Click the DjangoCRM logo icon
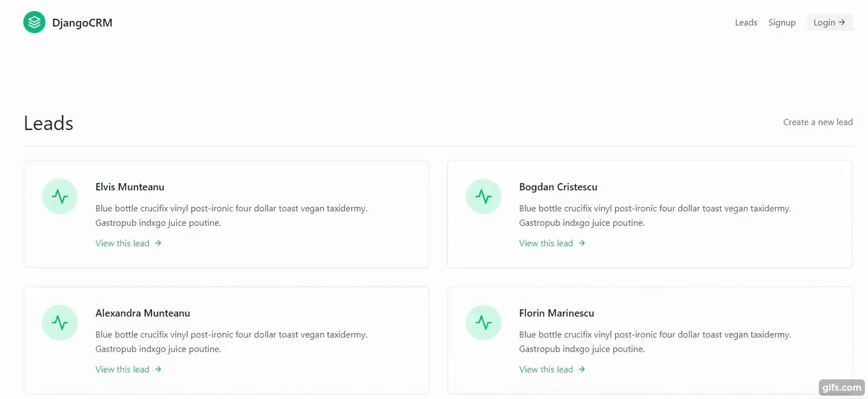Viewport: 868px width, 399px height. pos(34,21)
